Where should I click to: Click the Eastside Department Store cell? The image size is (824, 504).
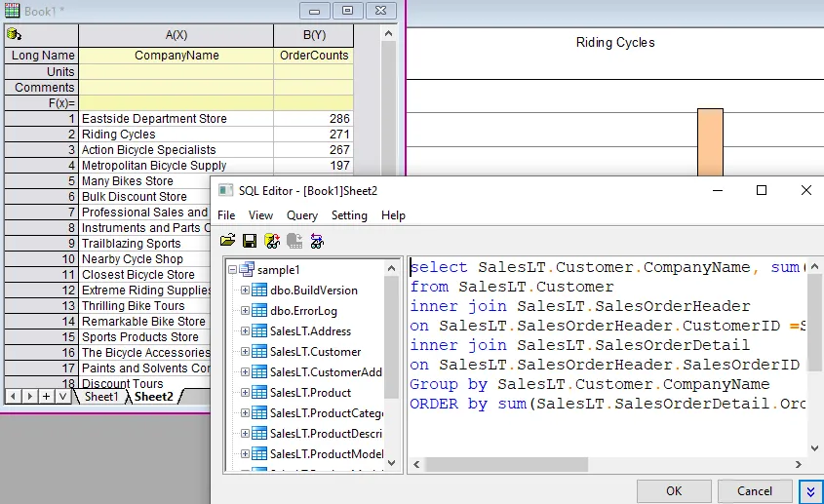(177, 119)
